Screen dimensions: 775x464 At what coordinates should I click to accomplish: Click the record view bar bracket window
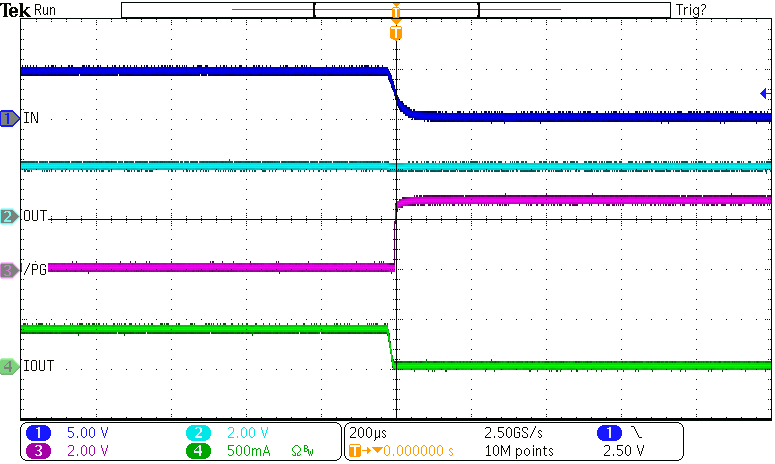[x=396, y=10]
